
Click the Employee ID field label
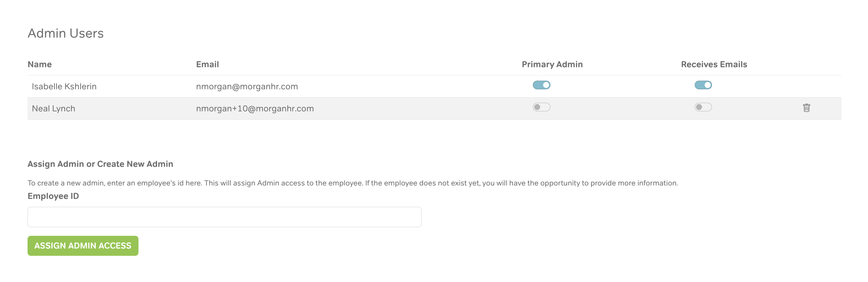pos(53,196)
